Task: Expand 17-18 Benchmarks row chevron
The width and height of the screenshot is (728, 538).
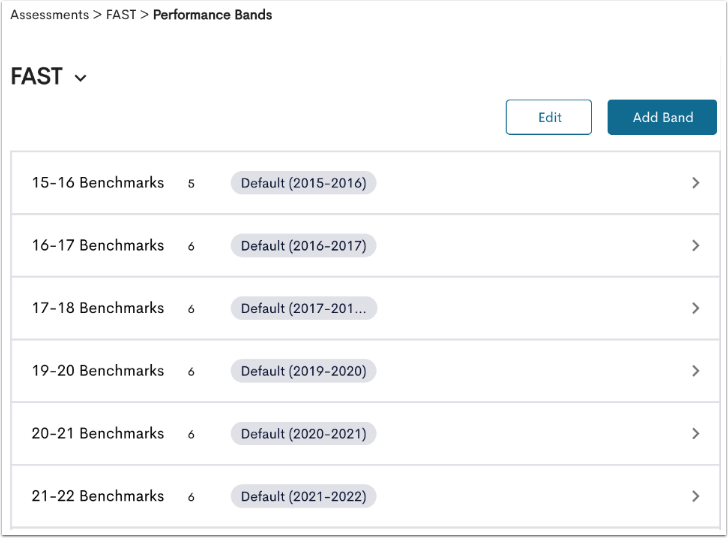Action: 696,308
